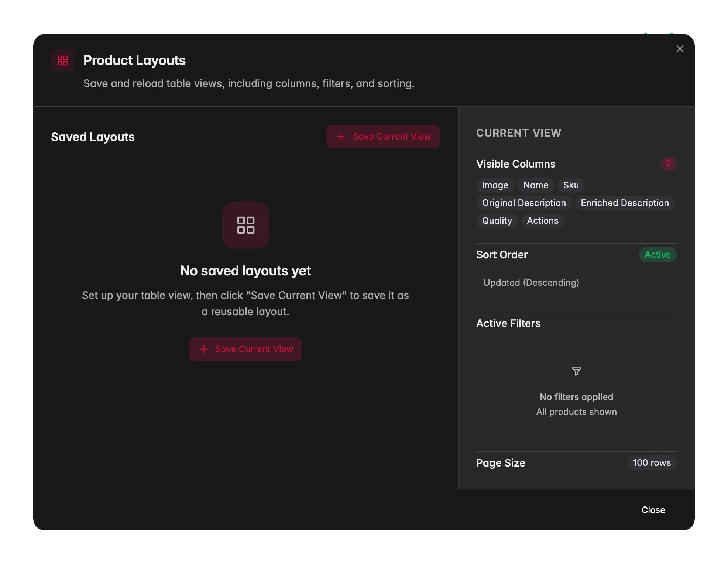Viewport: 728px width, 564px height.
Task: Select the Quality column chip
Action: (x=497, y=221)
